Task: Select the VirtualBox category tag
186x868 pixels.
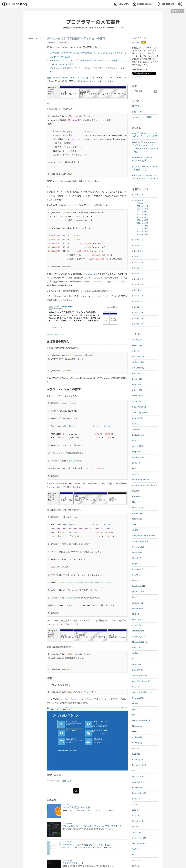Action: point(63,43)
